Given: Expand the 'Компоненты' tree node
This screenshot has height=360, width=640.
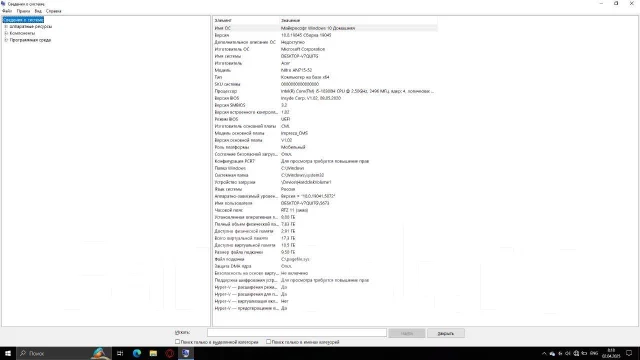Looking at the screenshot, I should (x=6, y=33).
